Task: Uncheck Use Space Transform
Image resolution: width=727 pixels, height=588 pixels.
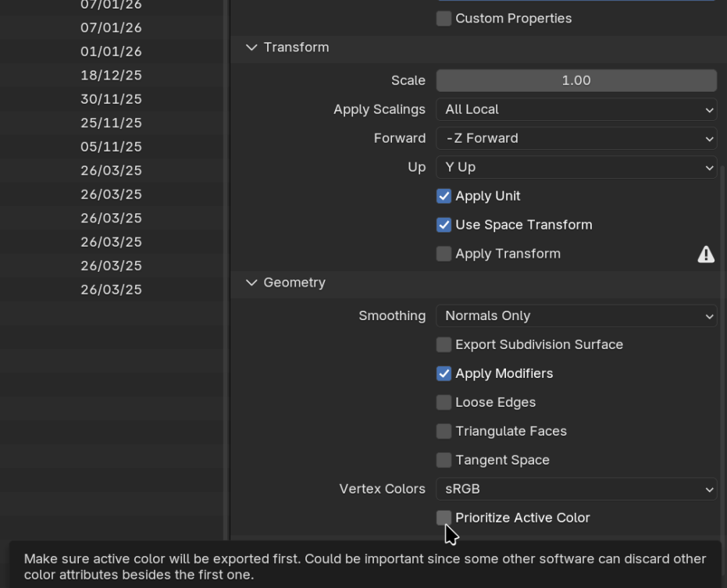Action: pyautogui.click(x=444, y=225)
